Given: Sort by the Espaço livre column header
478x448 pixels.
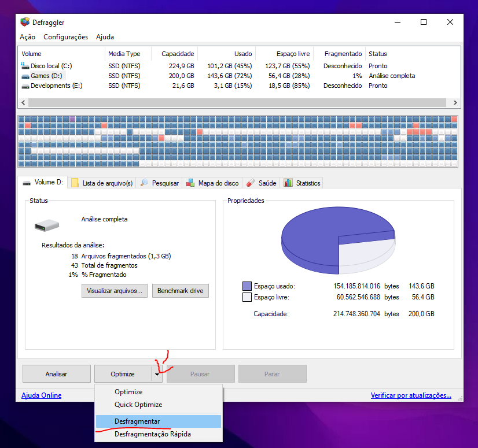Looking at the screenshot, I should [x=284, y=54].
